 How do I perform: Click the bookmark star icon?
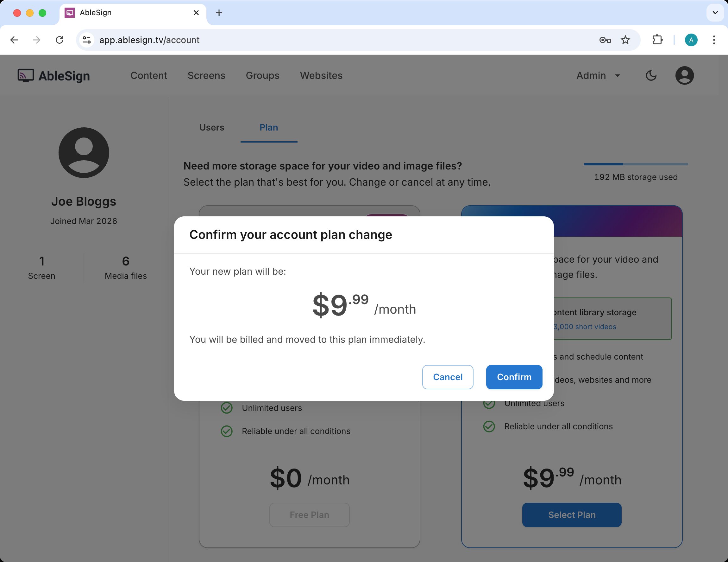click(625, 40)
